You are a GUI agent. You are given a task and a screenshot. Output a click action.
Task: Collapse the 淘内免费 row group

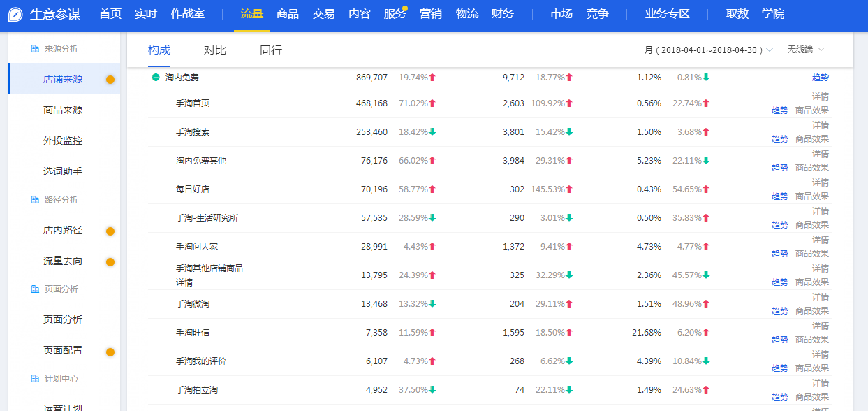(x=156, y=78)
